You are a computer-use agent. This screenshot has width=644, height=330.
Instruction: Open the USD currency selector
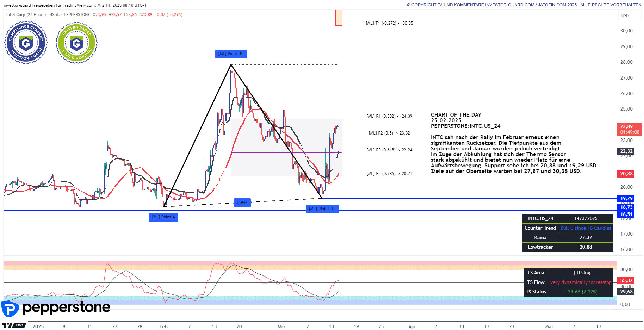pyautogui.click(x=625, y=16)
